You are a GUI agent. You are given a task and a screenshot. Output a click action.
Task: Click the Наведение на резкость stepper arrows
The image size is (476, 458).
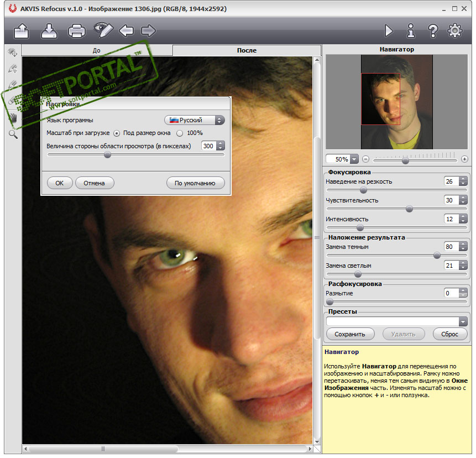pyautogui.click(x=463, y=181)
